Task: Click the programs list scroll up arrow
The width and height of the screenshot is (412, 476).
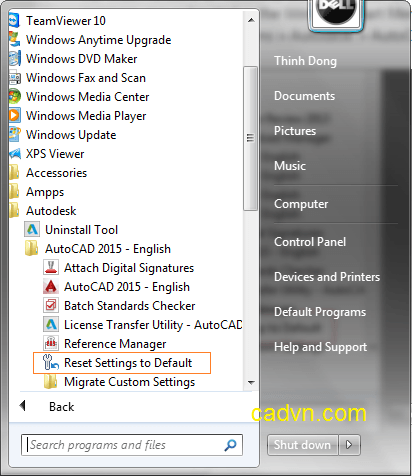Action: [x=251, y=20]
